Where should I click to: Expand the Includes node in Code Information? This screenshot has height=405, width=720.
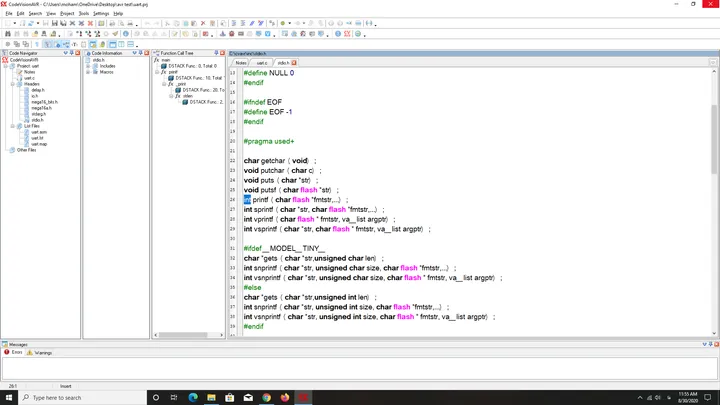[x=88, y=66]
